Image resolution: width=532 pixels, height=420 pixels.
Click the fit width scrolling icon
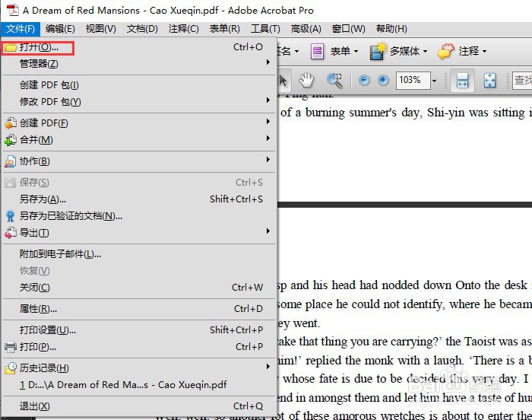click(462, 81)
